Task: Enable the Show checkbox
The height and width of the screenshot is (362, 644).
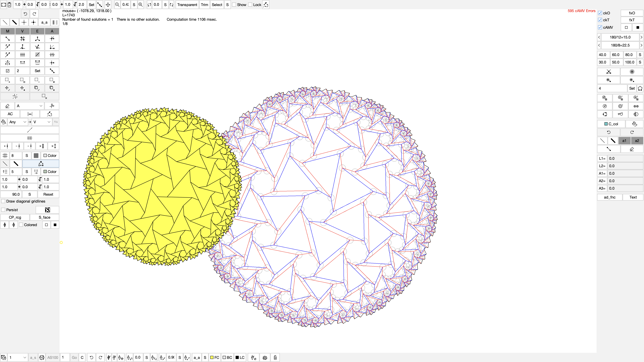Action: click(x=234, y=4)
